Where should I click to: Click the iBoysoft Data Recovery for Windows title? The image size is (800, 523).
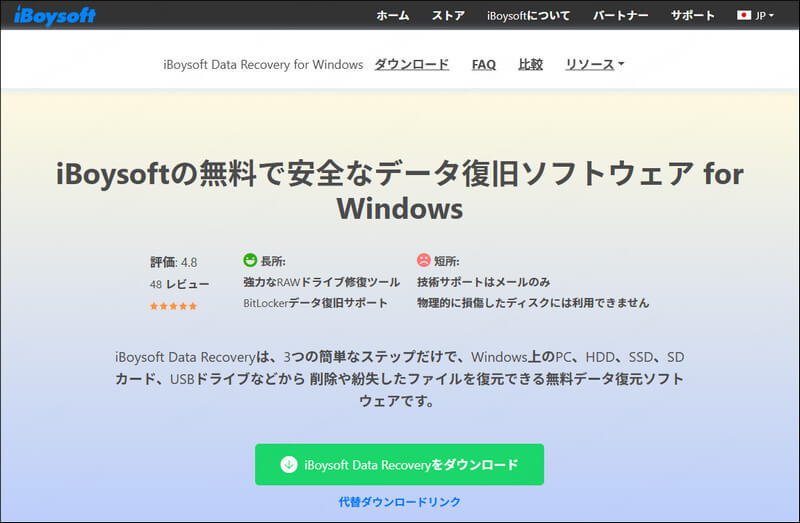pos(263,64)
